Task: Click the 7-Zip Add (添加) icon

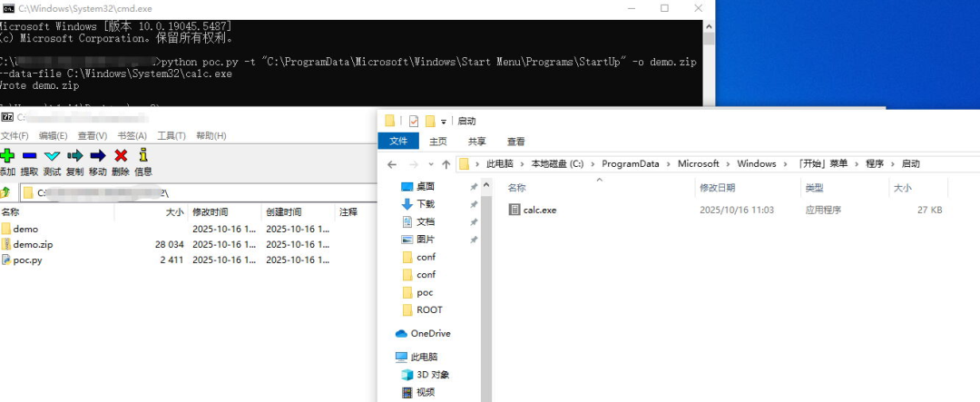Action: [7, 156]
